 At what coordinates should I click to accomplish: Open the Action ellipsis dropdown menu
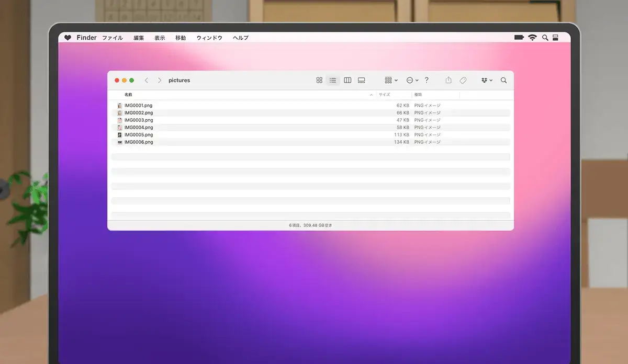click(x=412, y=81)
